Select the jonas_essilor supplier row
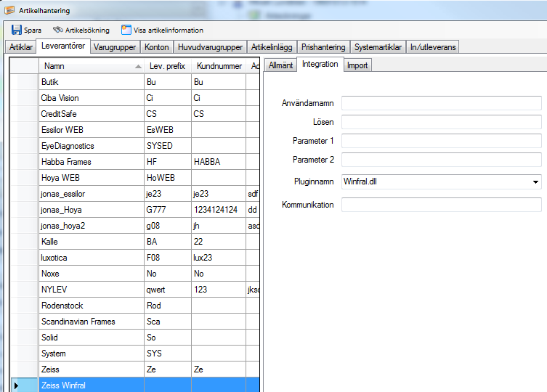The height and width of the screenshot is (392, 547). [x=134, y=194]
